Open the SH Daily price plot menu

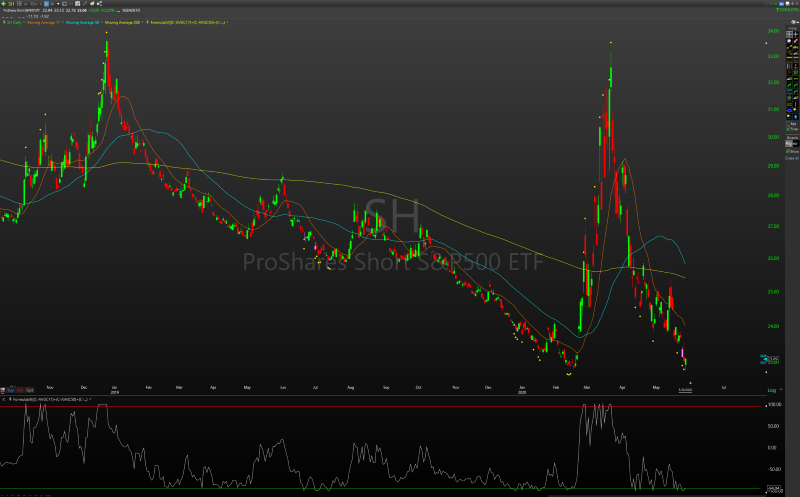[x=14, y=22]
